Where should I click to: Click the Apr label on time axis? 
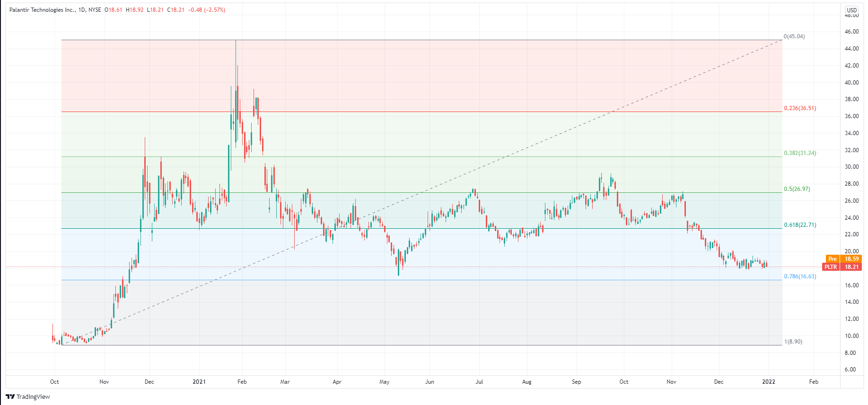pos(337,382)
